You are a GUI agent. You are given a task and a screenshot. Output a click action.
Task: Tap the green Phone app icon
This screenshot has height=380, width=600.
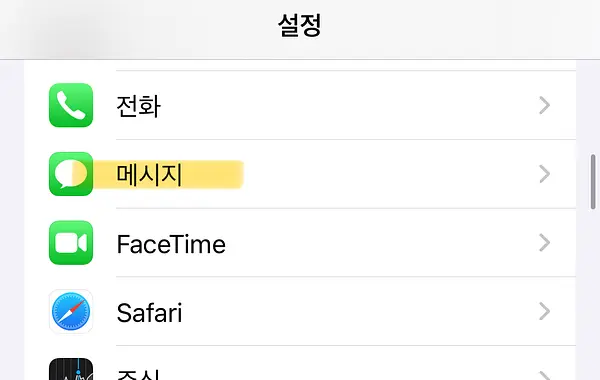click(71, 105)
